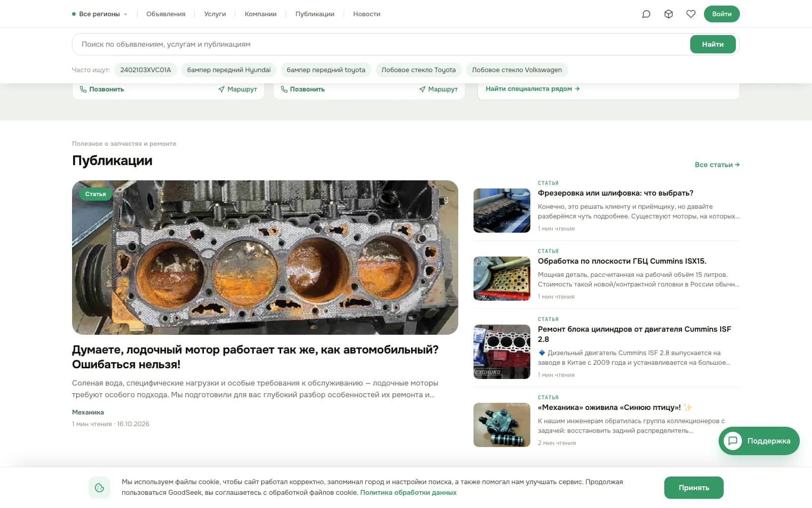Open the box package icon in header
Screen dimensions: 812x508
[x=668, y=14]
